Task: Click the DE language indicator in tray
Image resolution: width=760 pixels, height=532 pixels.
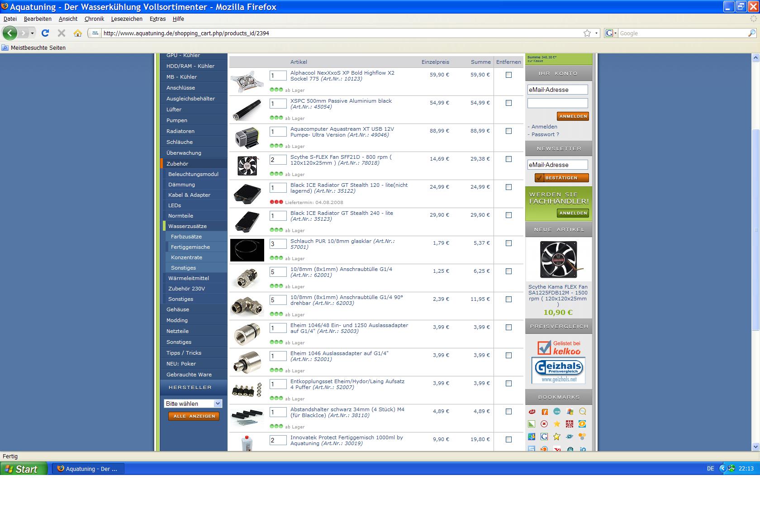Action: 710,469
